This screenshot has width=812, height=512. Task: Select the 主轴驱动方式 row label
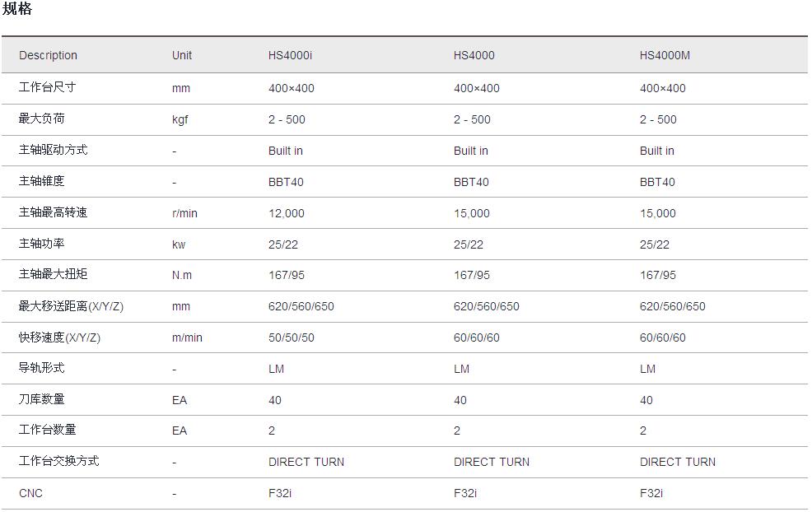[53, 150]
